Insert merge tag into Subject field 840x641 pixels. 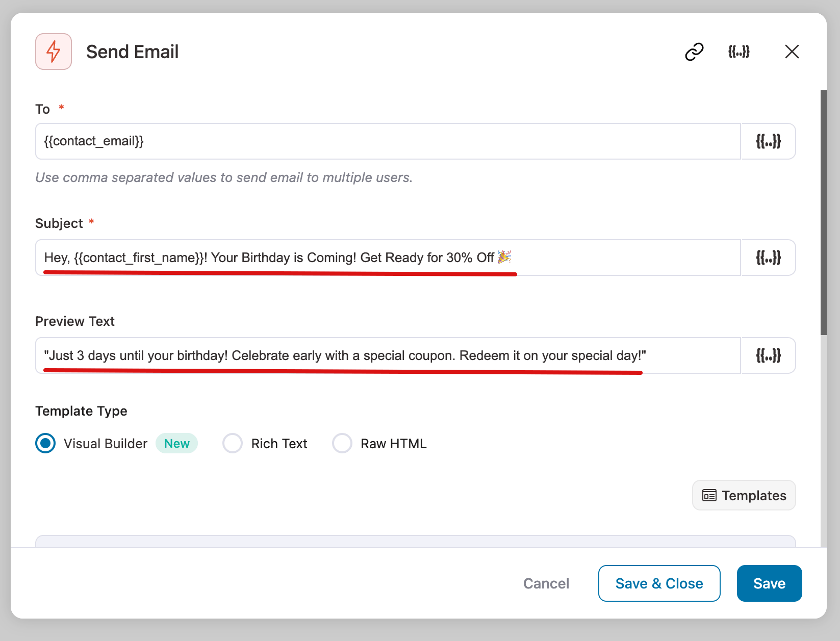click(x=768, y=258)
